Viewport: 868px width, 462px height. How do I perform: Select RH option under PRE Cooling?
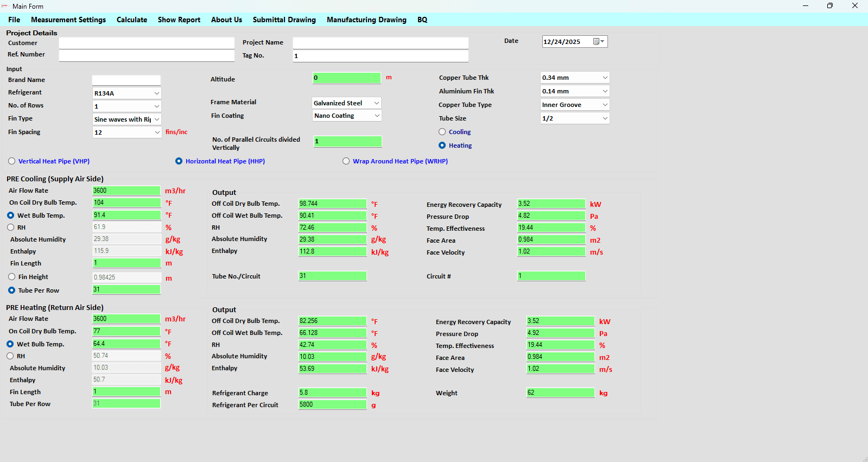(x=11, y=227)
